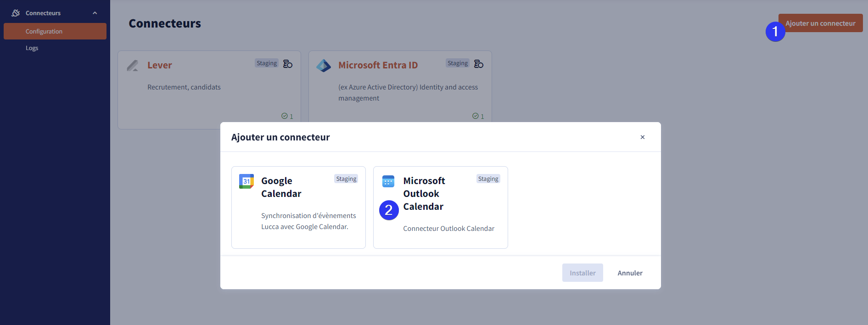Click the Staging badge on Google Calendar

pyautogui.click(x=346, y=179)
